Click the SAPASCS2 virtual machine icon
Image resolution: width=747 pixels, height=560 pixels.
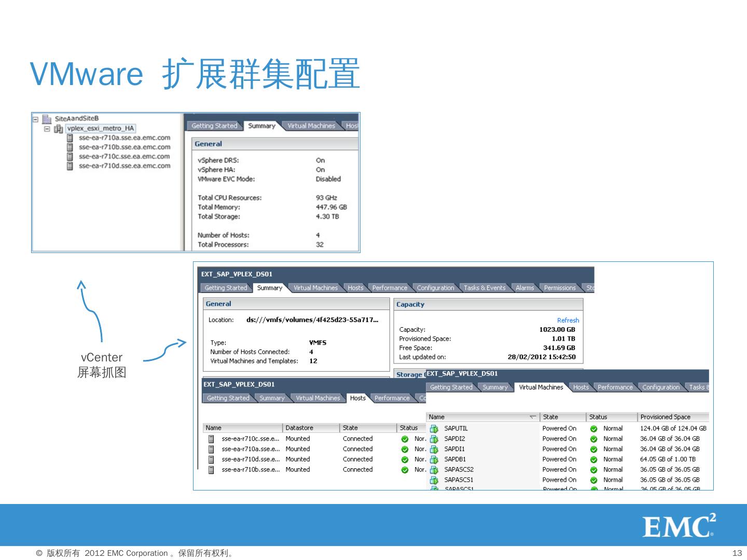[434, 470]
